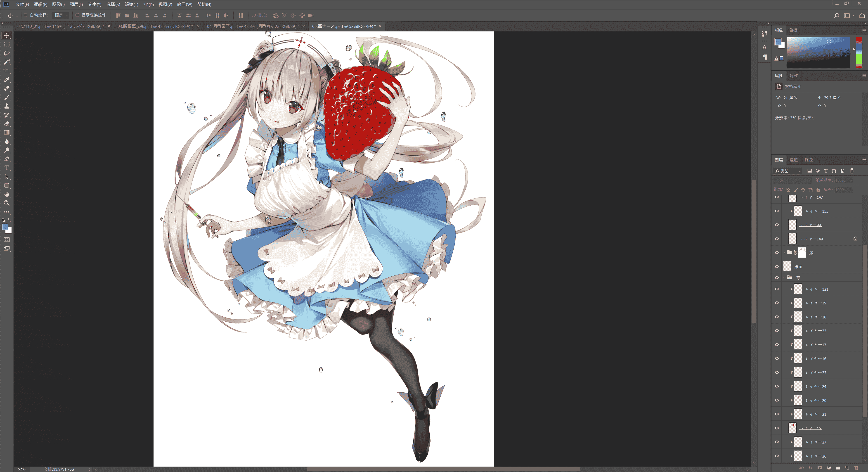Create a new group with folder icon
868x472 pixels.
[x=838, y=468]
